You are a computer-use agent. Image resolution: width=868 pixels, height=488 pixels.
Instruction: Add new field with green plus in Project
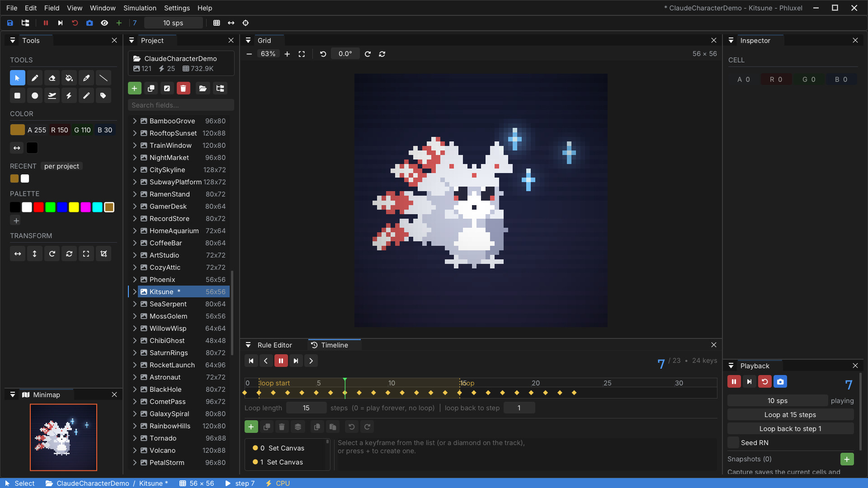coord(134,88)
